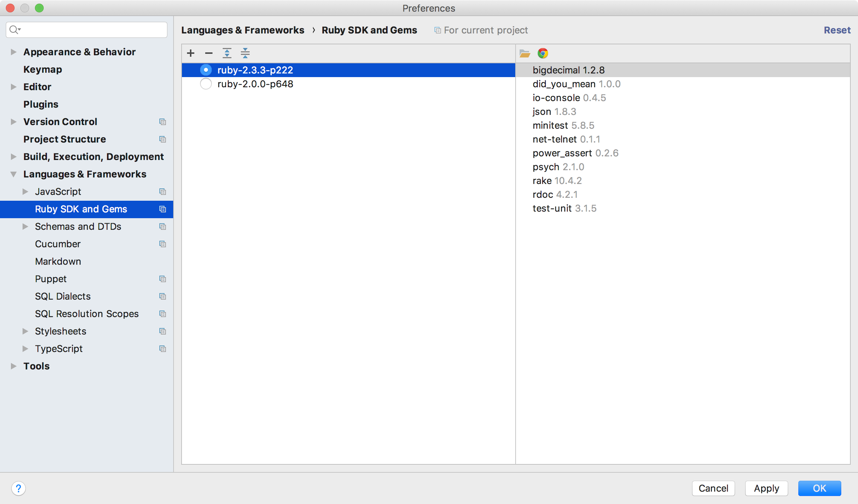Click the Cancel button
The image size is (858, 504).
point(713,488)
